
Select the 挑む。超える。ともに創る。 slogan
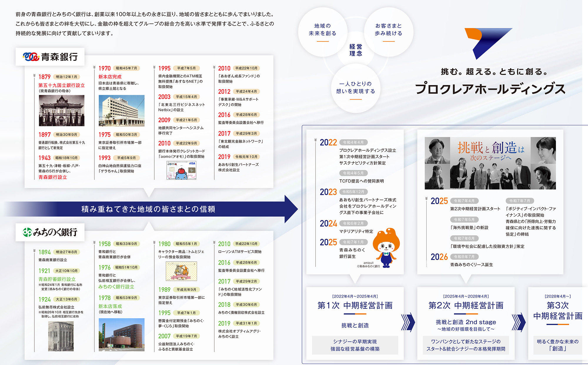coord(494,72)
